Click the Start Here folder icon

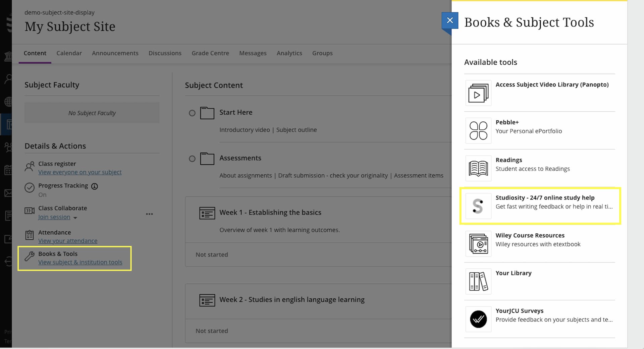[207, 113]
